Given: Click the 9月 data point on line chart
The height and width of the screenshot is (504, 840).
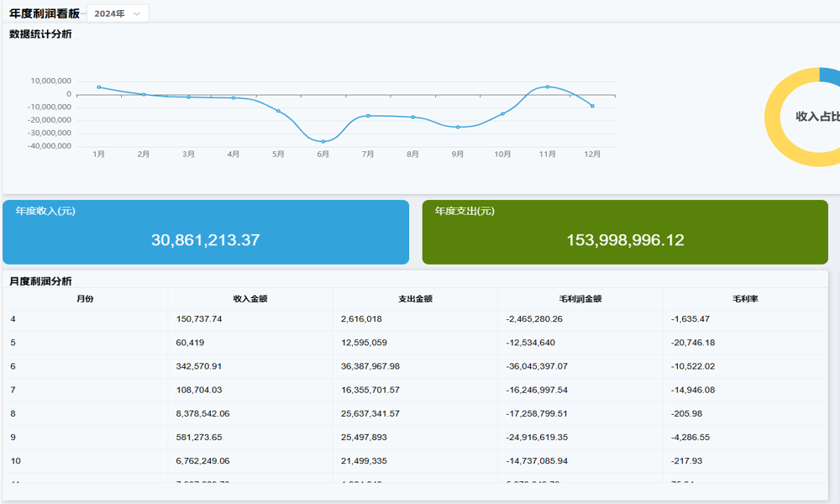Looking at the screenshot, I should point(458,127).
